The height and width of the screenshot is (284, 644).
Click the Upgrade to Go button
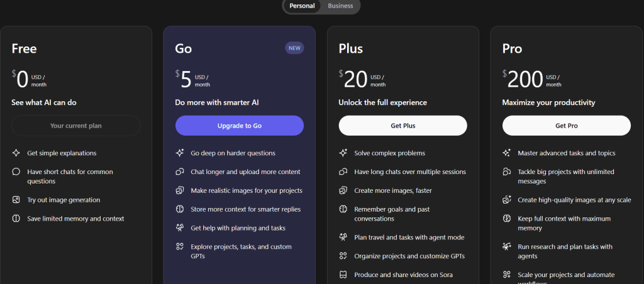(x=239, y=126)
